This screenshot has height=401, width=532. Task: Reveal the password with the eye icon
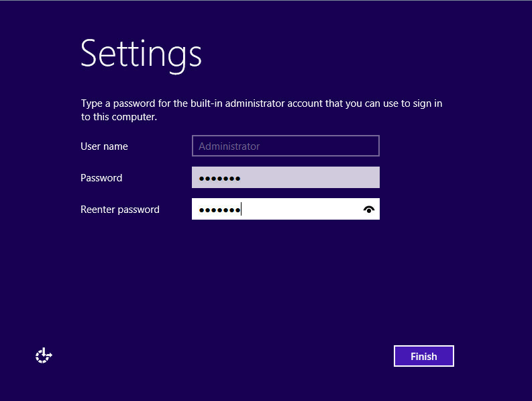tap(369, 210)
